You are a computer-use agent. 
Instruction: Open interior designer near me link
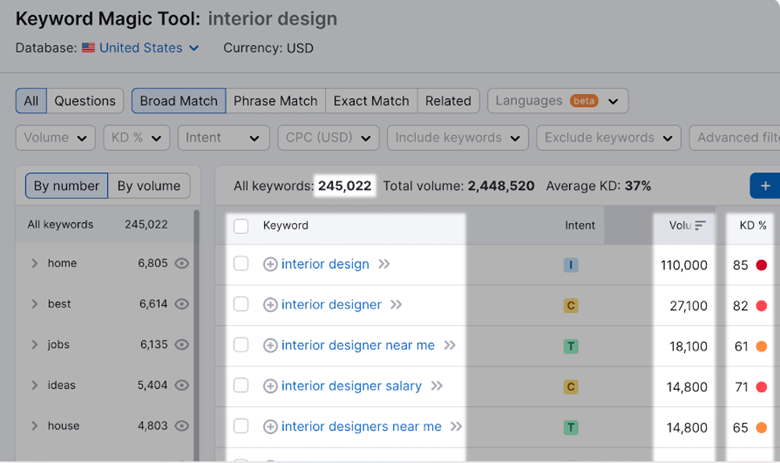click(358, 346)
